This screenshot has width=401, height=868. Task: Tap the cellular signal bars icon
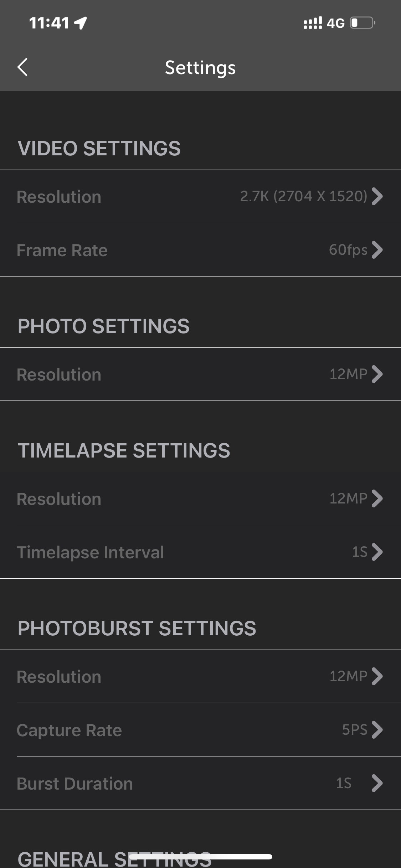pos(312,23)
